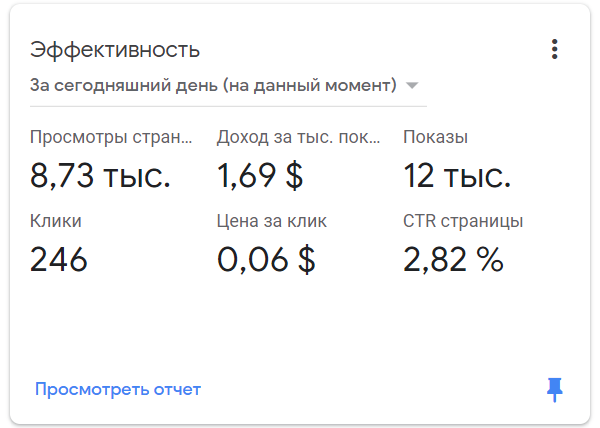The height and width of the screenshot is (428, 600).
Task: Click the 1,69 $ revenue value
Action: (x=260, y=177)
